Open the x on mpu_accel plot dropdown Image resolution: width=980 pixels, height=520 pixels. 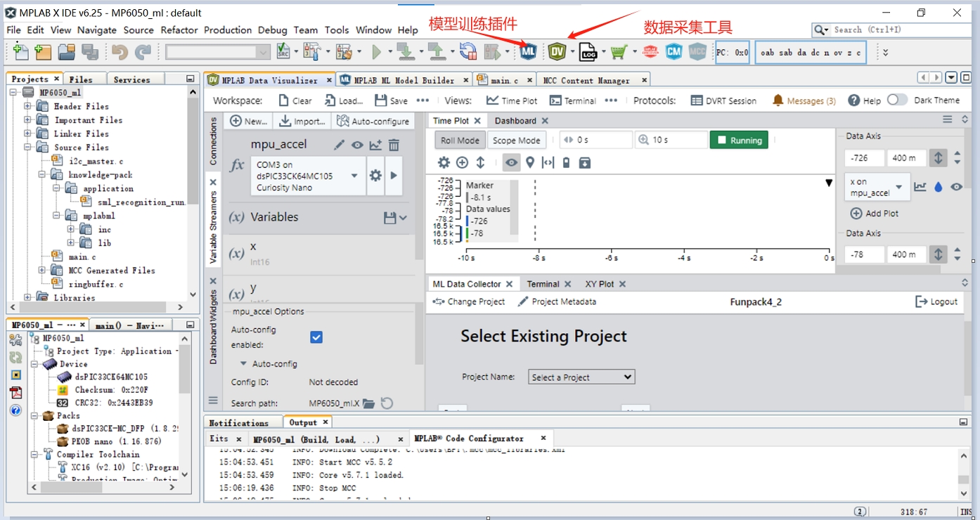[x=878, y=187]
